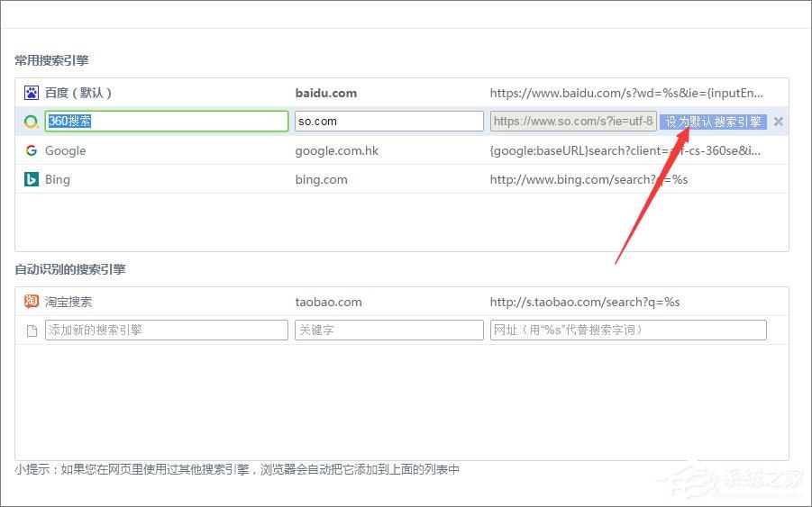Click the google.com.hk keyword text

(x=337, y=150)
